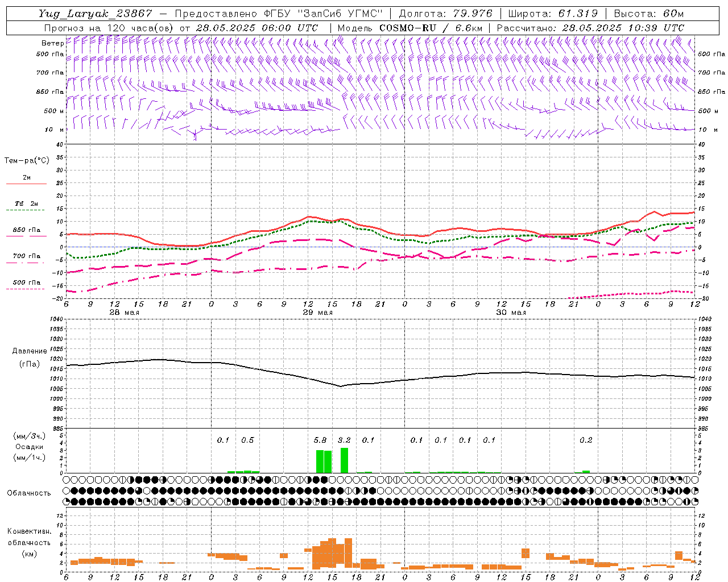The height and width of the screenshot is (582, 728).
Task: Click the Осадки precipitation label
Action: pyautogui.click(x=29, y=447)
